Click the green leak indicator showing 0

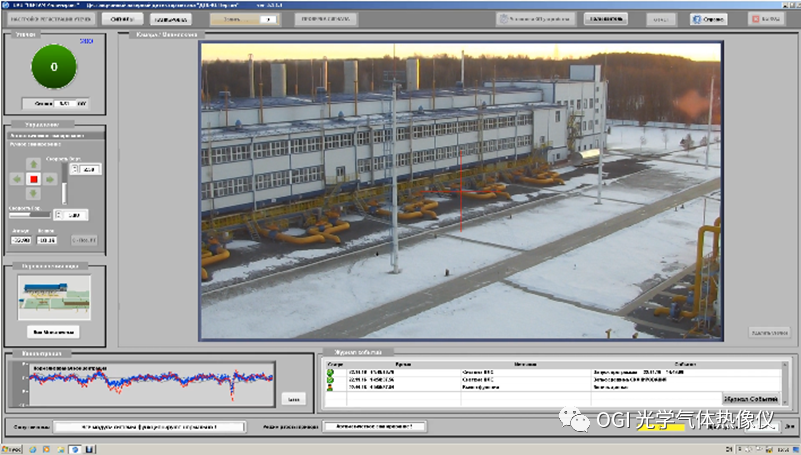click(54, 67)
